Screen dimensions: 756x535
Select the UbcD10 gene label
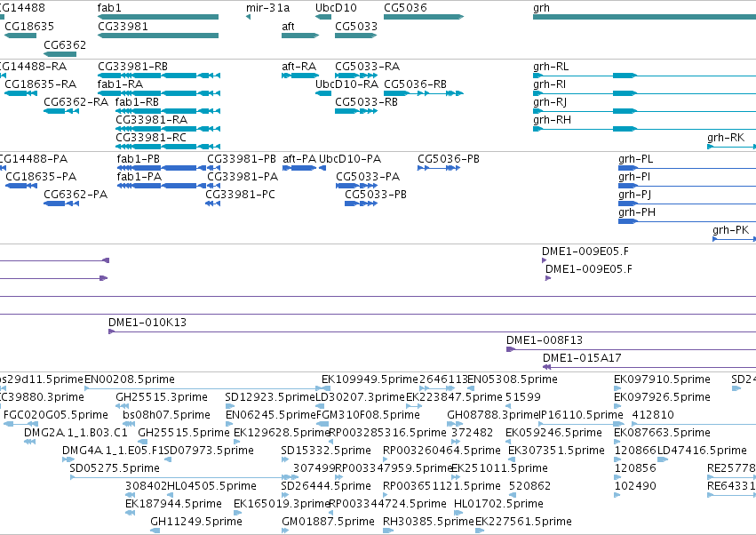click(336, 8)
